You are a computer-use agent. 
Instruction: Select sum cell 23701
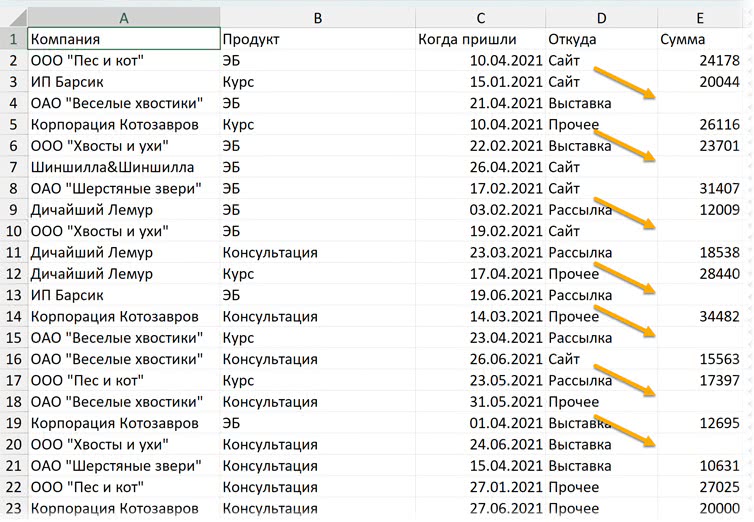(700, 146)
